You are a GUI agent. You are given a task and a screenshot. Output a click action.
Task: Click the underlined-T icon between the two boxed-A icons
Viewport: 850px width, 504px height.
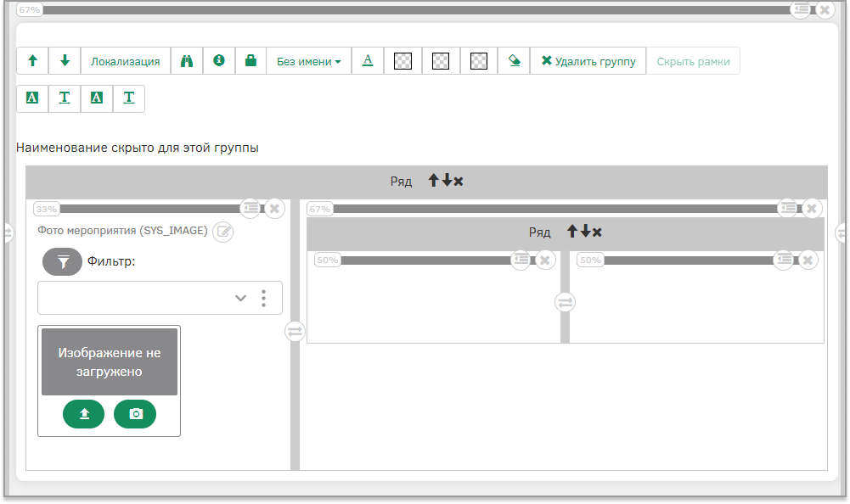[x=65, y=98]
